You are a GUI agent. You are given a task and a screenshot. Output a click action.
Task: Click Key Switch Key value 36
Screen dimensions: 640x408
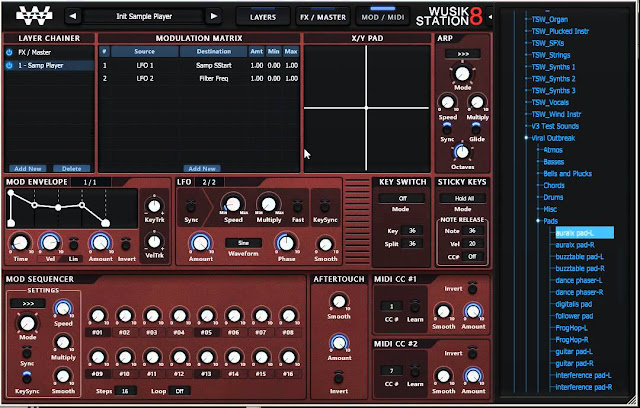pyautogui.click(x=412, y=231)
